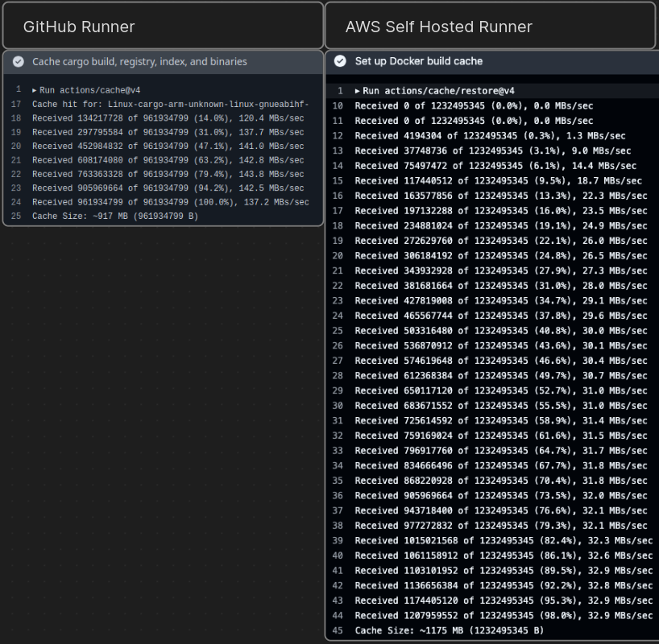659x644 pixels.
Task: Click the success checkmark icon beside Set up Docker build cache
Action: 340,61
